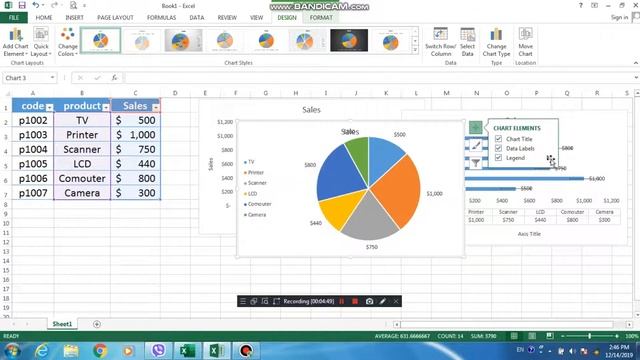Select the dark background chart style
The width and height of the screenshot is (640, 360).
pos(349,40)
